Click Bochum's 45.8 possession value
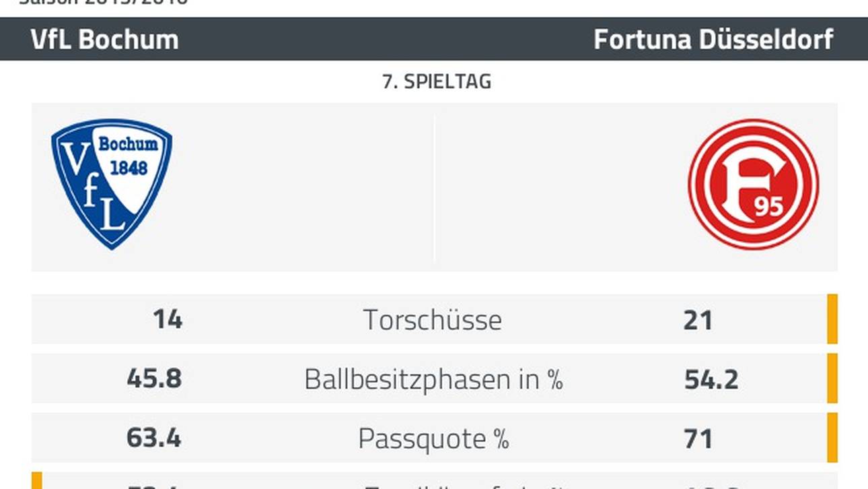The width and height of the screenshot is (868, 489). tap(154, 379)
